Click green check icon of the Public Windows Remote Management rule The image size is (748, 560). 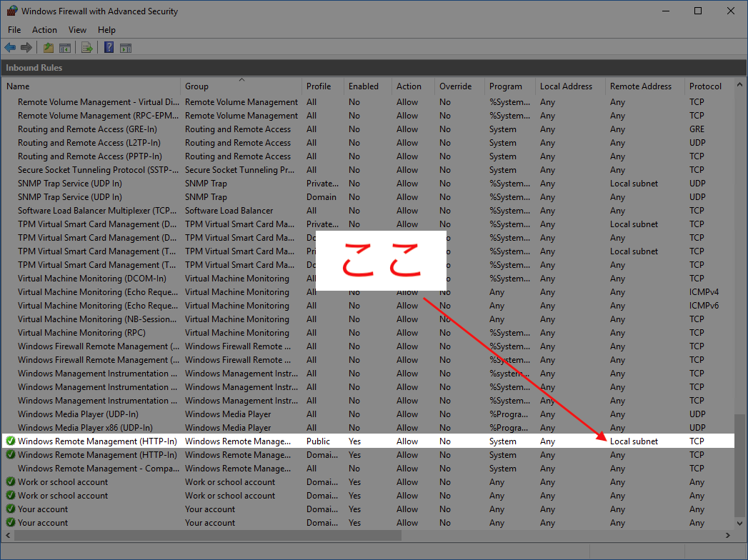[11, 441]
